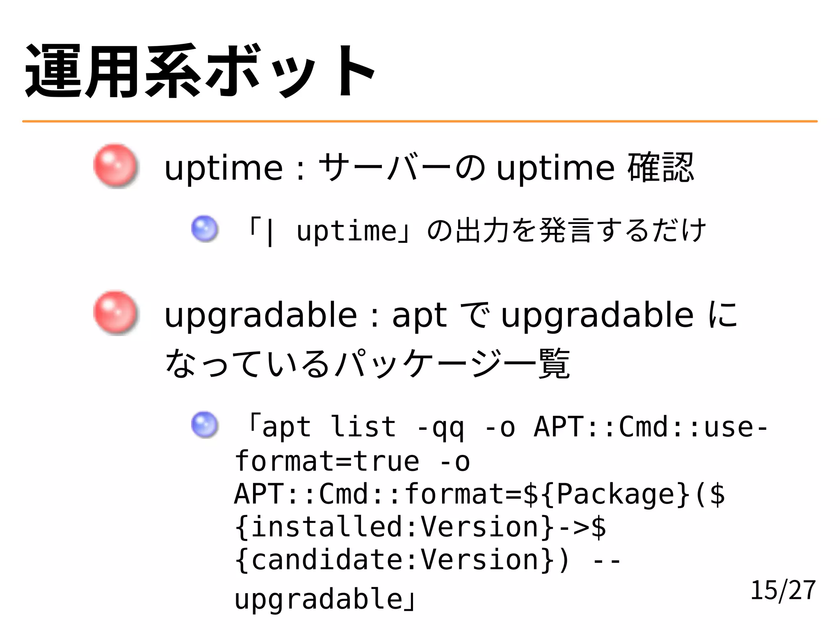Click the red bullet beside uptime heading

click(x=116, y=166)
